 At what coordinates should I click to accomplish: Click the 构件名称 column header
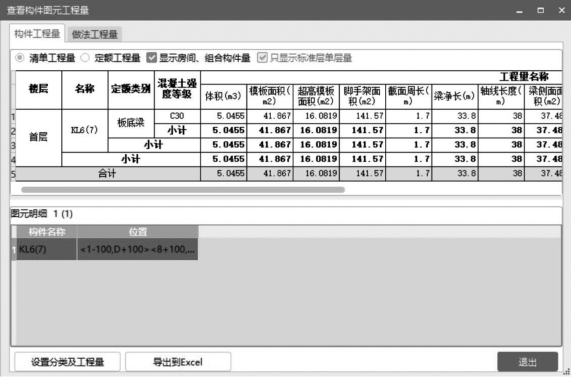coord(47,232)
